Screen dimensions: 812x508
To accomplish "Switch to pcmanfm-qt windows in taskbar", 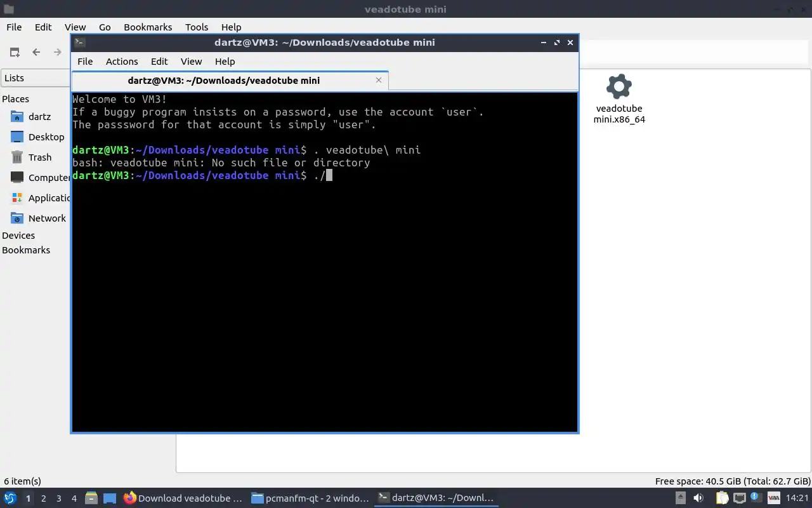I will 310,498.
